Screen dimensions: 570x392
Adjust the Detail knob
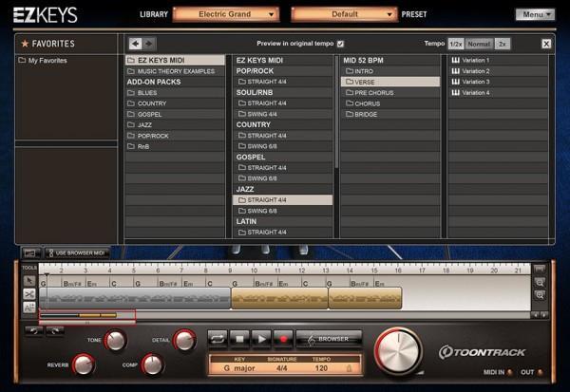[x=184, y=340]
